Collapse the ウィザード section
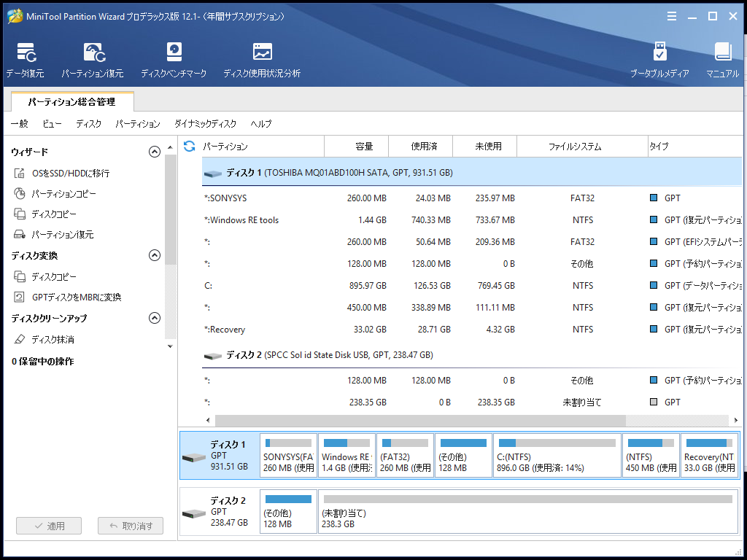Viewport: 747px width, 560px height. tap(155, 152)
